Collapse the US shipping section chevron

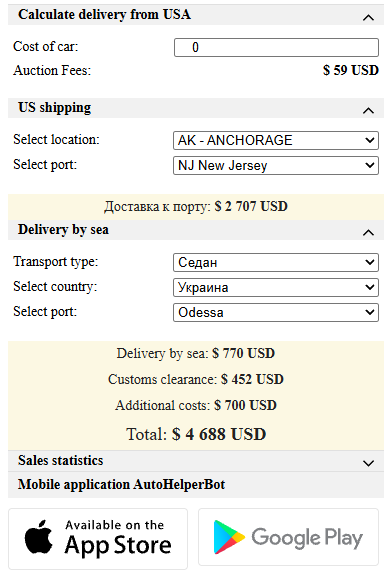point(368,110)
